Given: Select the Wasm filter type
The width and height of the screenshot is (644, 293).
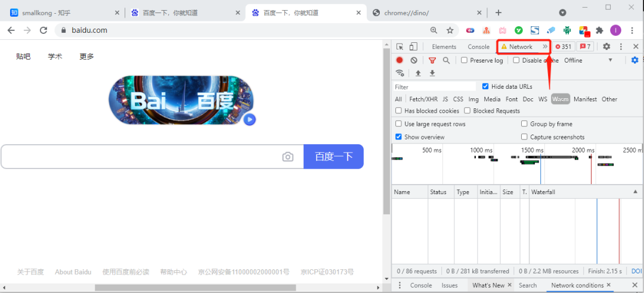Looking at the screenshot, I should (x=560, y=99).
